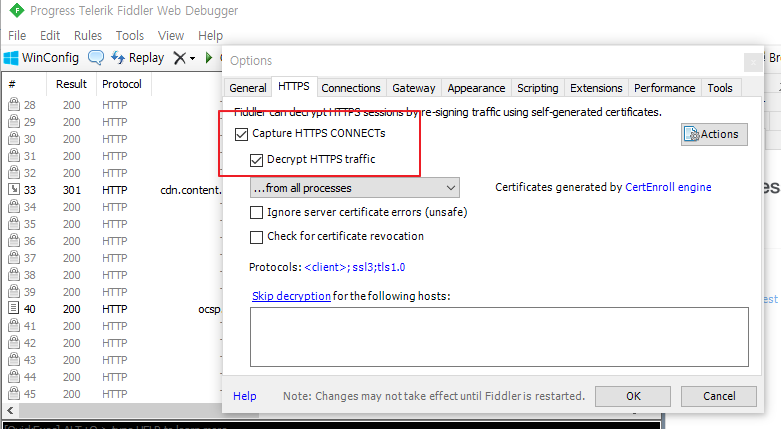
Task: Click the comment speech bubble icon
Action: (x=96, y=58)
